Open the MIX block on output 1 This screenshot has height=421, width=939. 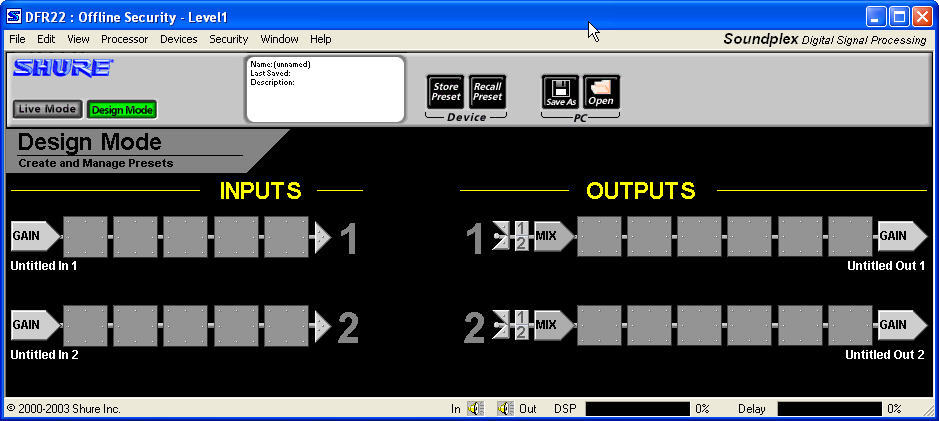pyautogui.click(x=553, y=236)
